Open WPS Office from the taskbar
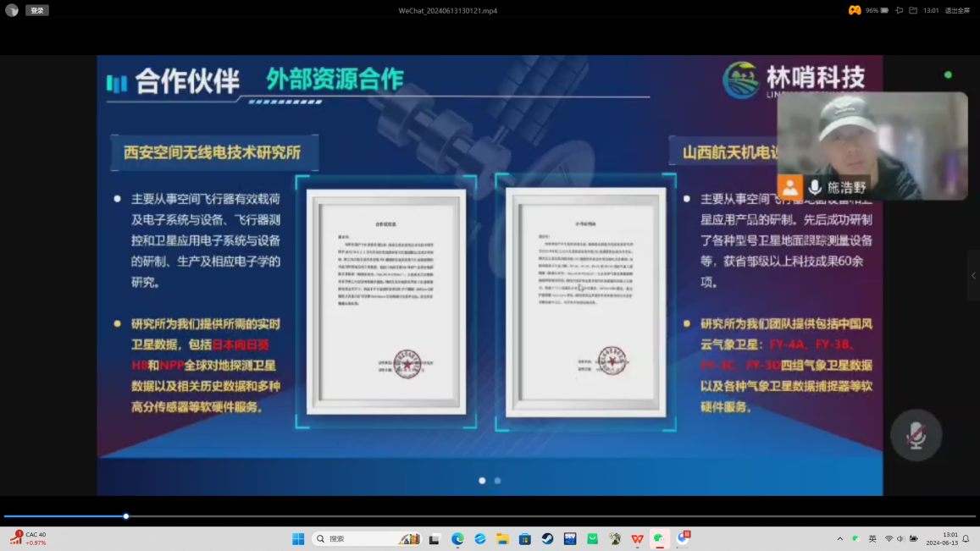980x551 pixels. (637, 539)
